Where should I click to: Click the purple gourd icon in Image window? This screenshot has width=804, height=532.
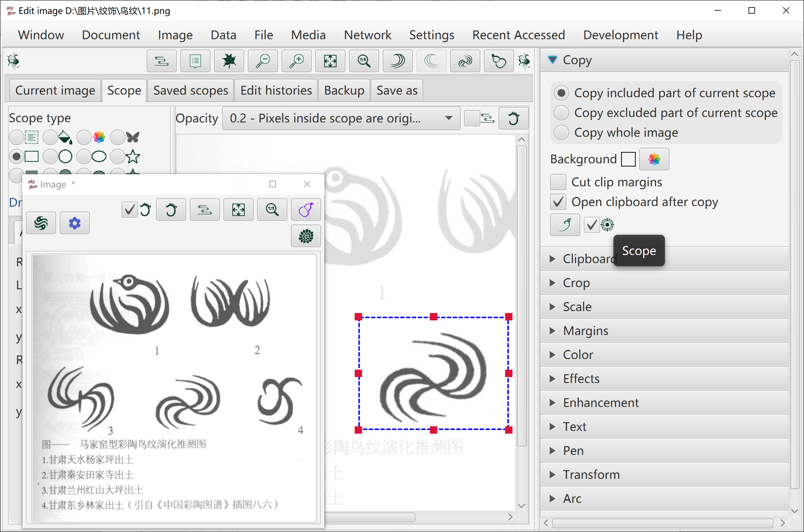pyautogui.click(x=306, y=210)
